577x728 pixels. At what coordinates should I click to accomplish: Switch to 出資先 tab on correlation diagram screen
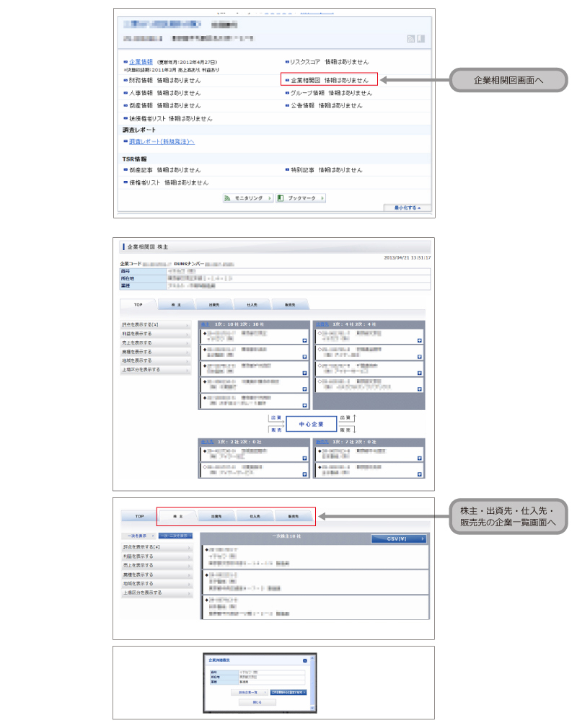[214, 305]
